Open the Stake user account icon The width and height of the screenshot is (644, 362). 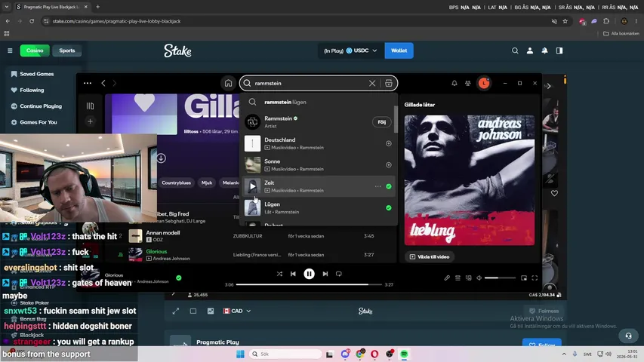[530, 51]
